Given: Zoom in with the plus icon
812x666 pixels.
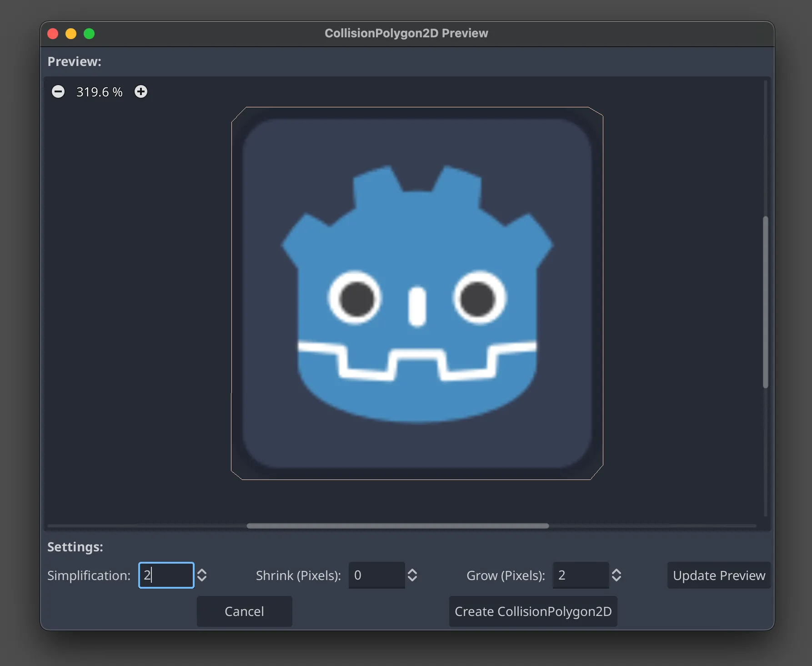Looking at the screenshot, I should pyautogui.click(x=141, y=92).
